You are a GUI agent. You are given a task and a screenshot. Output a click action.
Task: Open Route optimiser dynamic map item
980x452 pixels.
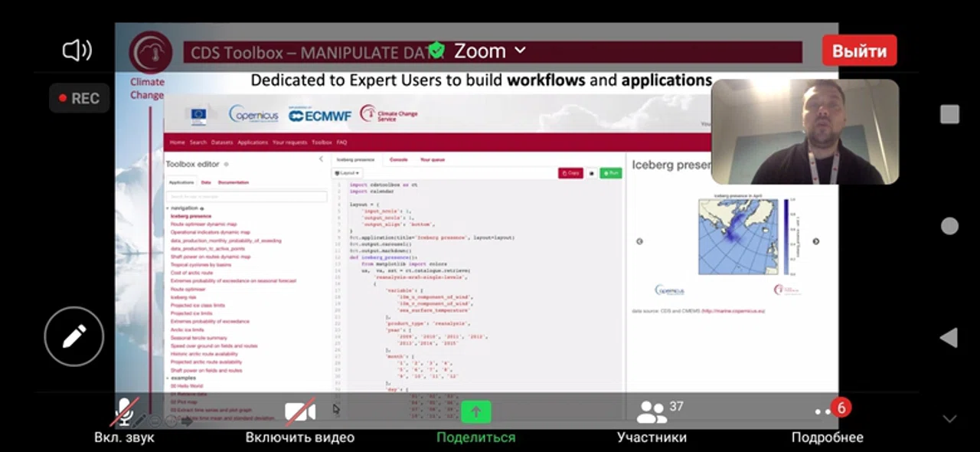click(204, 224)
